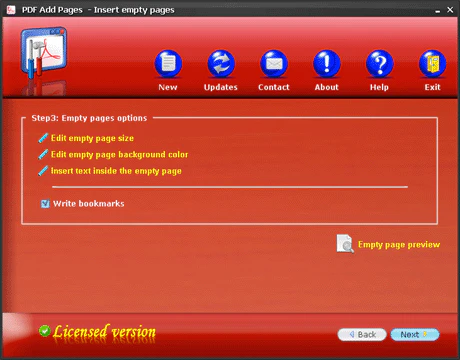Click the Exit toolbar label
460x360 pixels.
click(x=432, y=87)
